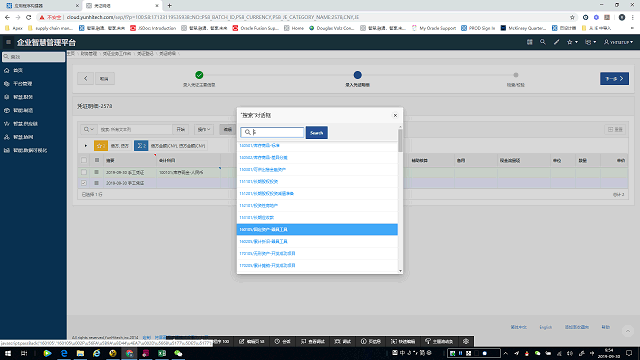Toggle the hamburger navigation menu icon
This screenshot has width=640, height=360.
coord(8,42)
